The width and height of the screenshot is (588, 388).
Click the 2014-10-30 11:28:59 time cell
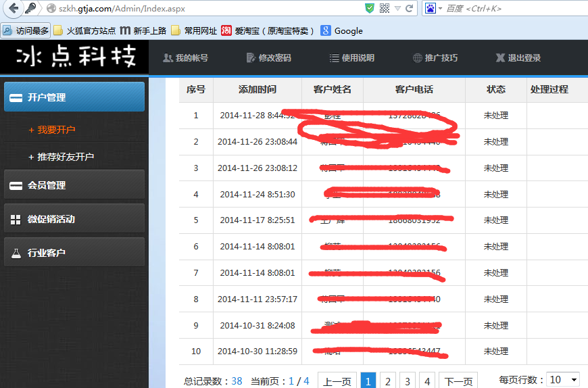(258, 351)
